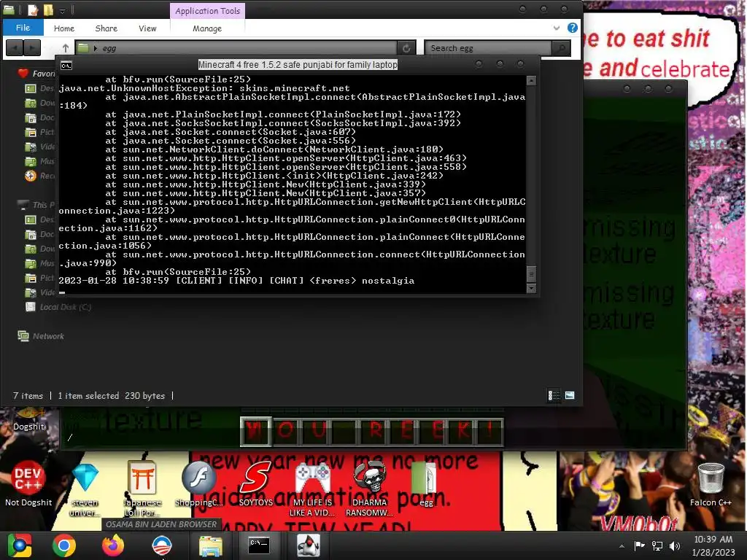Select Local Disk (C:) in navigation pane

point(58,307)
